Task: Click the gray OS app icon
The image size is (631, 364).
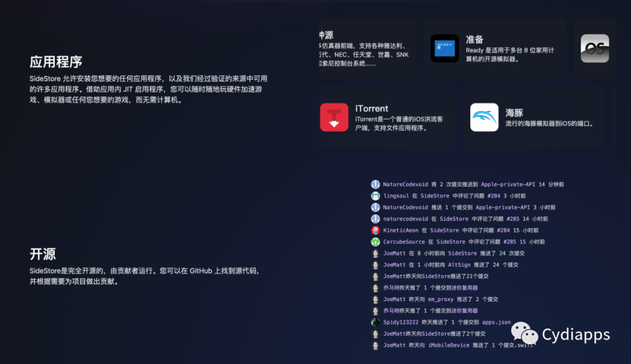Action: [595, 48]
